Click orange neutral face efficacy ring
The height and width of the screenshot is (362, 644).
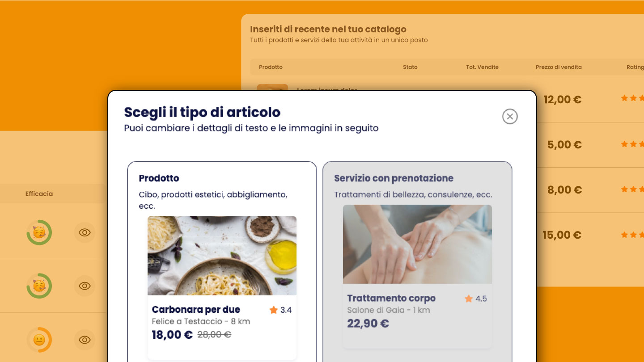(39, 340)
